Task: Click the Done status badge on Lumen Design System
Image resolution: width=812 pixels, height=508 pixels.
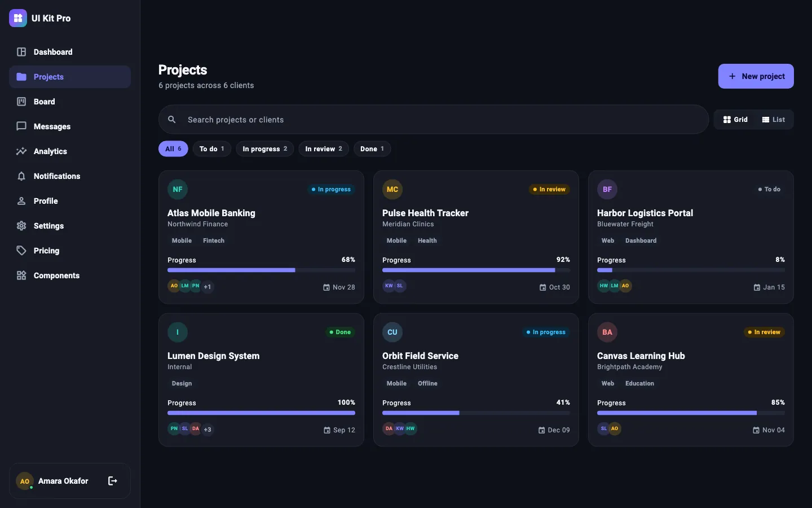Action: [341, 332]
